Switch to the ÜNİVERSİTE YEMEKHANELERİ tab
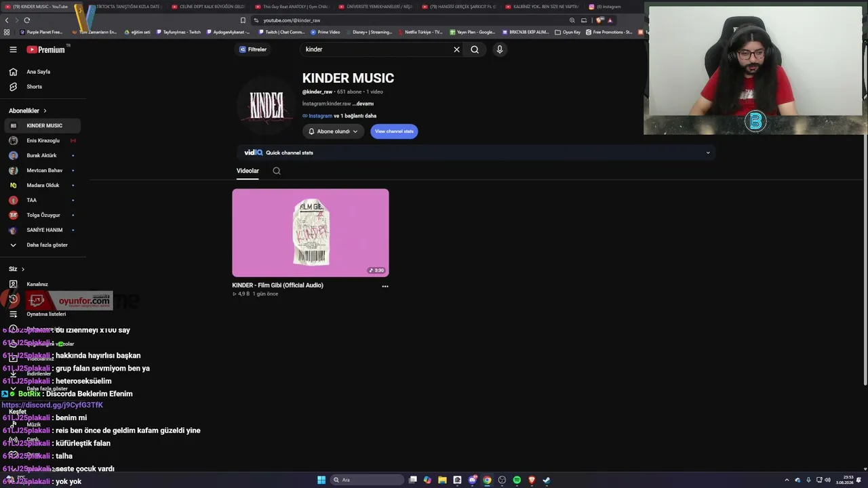Viewport: 868px width, 488px height. [375, 7]
